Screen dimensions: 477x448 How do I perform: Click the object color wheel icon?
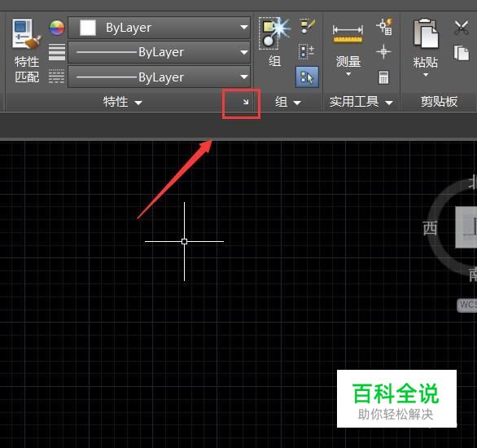point(57,28)
